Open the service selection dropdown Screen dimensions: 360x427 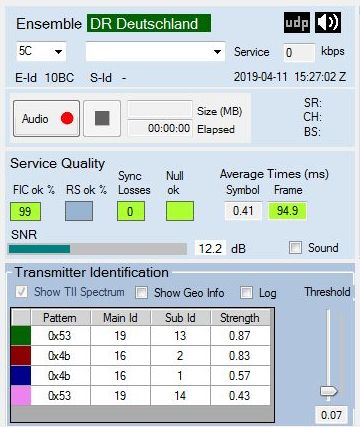pyautogui.click(x=155, y=51)
